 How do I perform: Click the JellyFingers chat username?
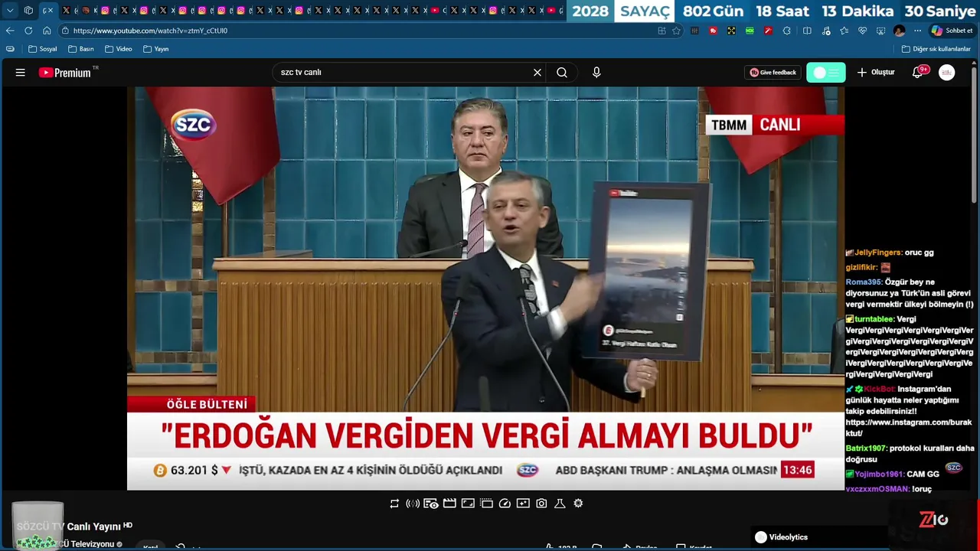[878, 253]
